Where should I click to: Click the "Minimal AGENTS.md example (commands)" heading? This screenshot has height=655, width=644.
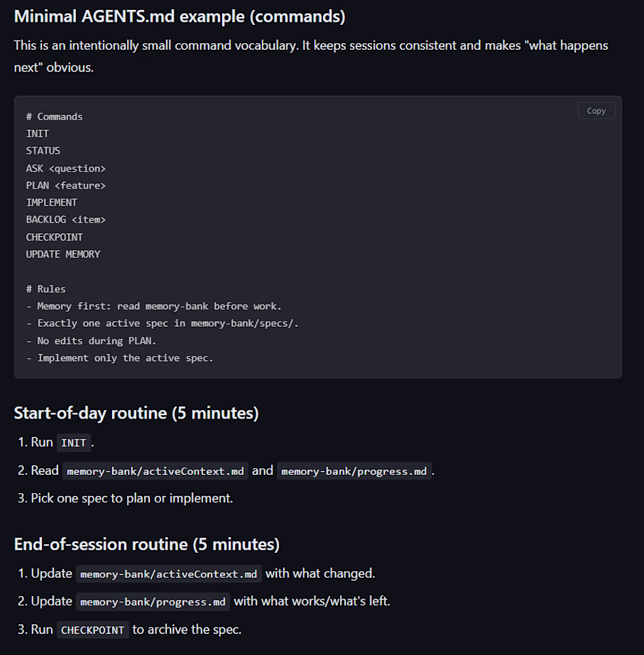(x=180, y=16)
